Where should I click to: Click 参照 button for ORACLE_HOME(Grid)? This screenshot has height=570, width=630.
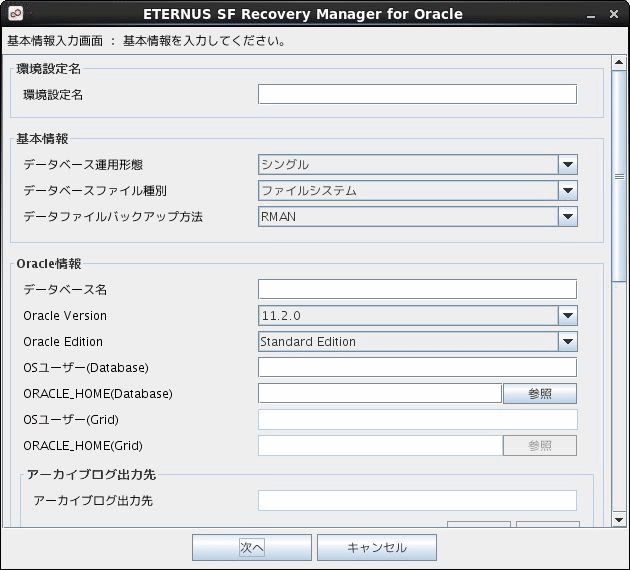tap(540, 446)
